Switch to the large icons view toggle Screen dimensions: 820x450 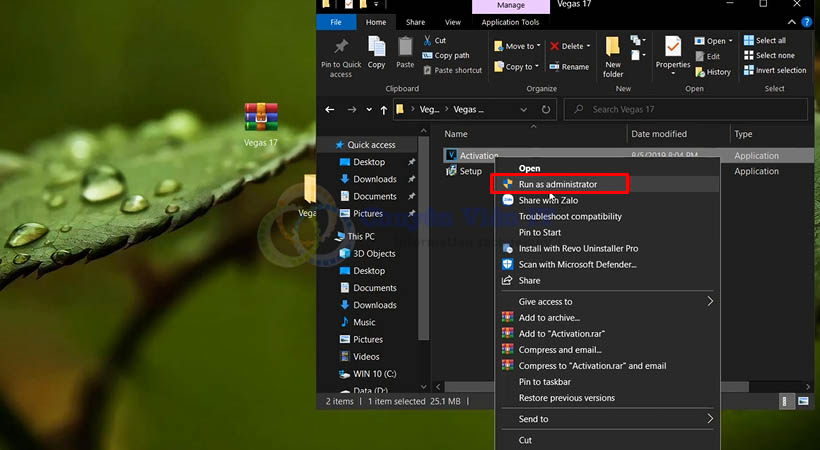point(804,401)
